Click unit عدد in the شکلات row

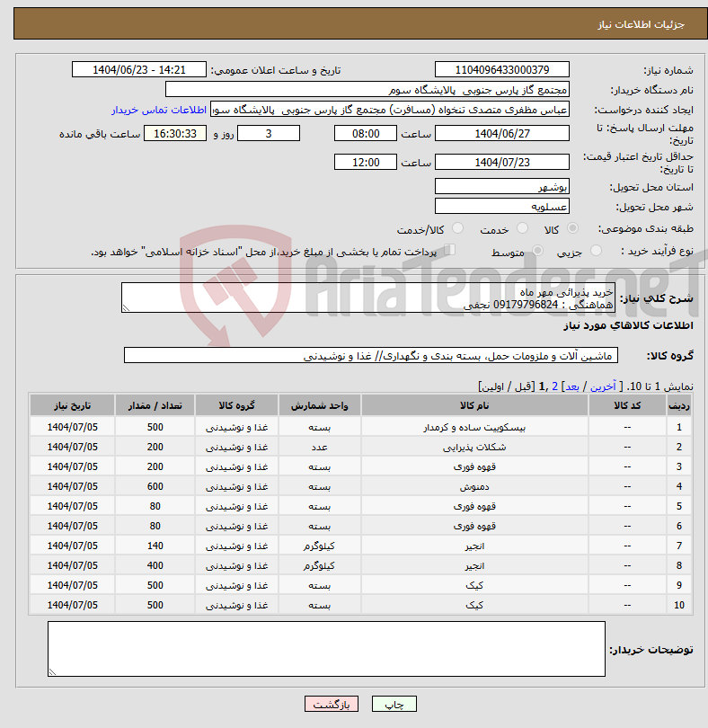click(320, 447)
